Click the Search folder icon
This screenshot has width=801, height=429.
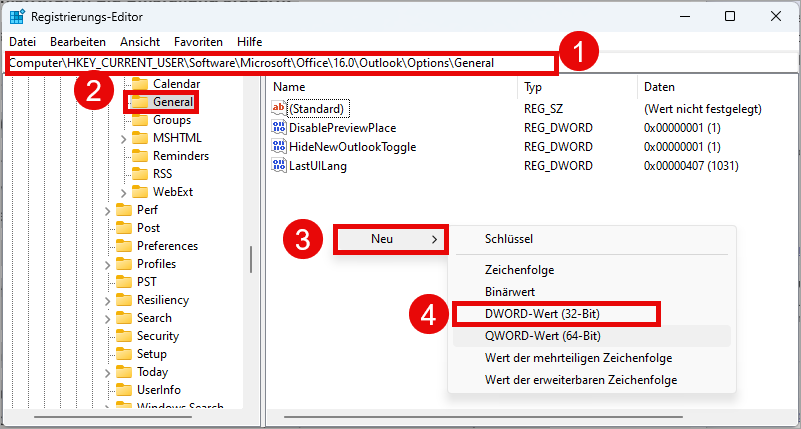pos(124,318)
